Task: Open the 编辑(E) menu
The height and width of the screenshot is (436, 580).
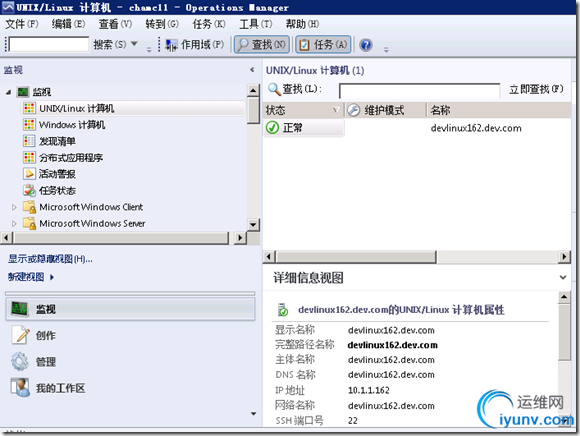Action: (x=68, y=24)
